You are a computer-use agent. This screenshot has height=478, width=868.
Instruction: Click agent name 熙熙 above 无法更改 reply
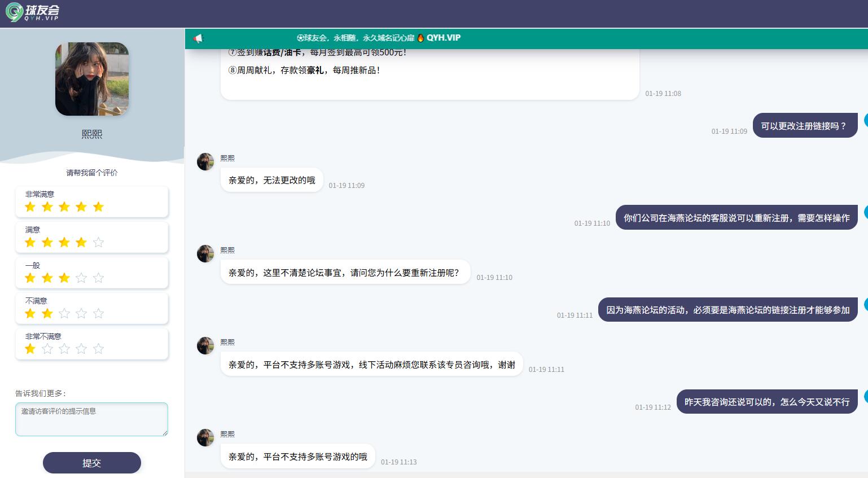[227, 158]
